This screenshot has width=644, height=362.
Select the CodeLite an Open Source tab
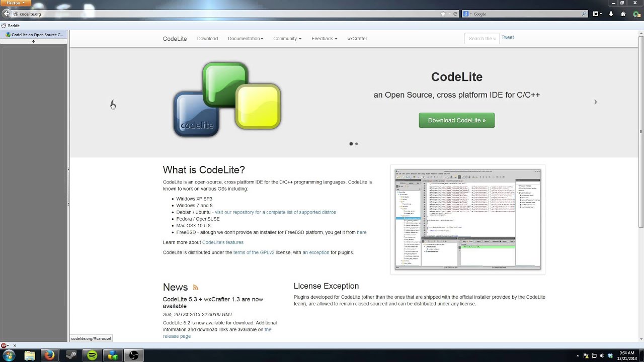click(x=34, y=35)
